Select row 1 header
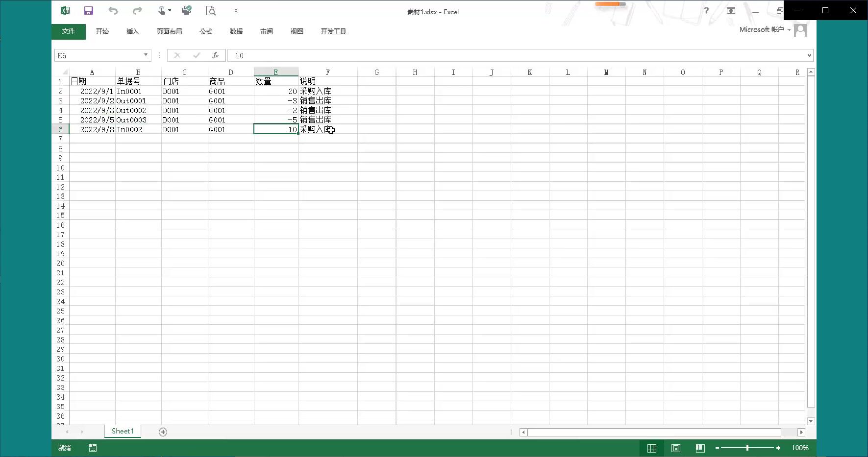This screenshot has height=457, width=868. (x=60, y=81)
